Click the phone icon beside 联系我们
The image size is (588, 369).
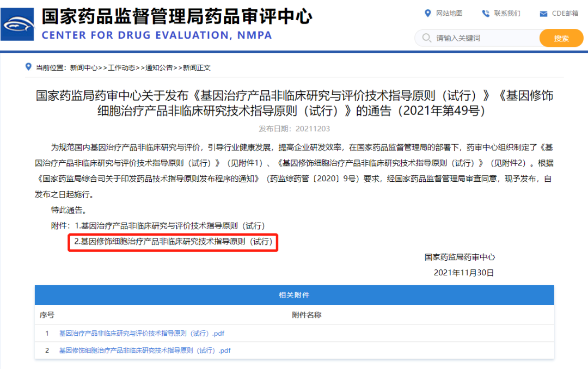pyautogui.click(x=486, y=14)
